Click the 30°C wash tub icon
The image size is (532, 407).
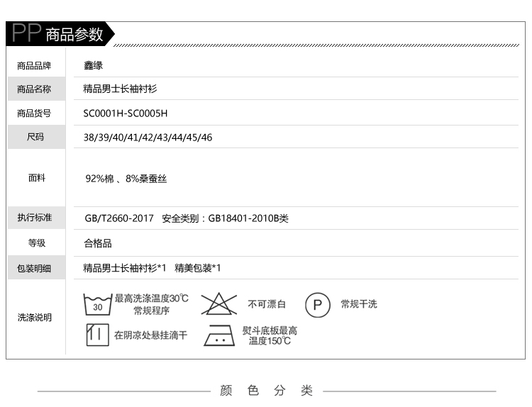pos(98,304)
